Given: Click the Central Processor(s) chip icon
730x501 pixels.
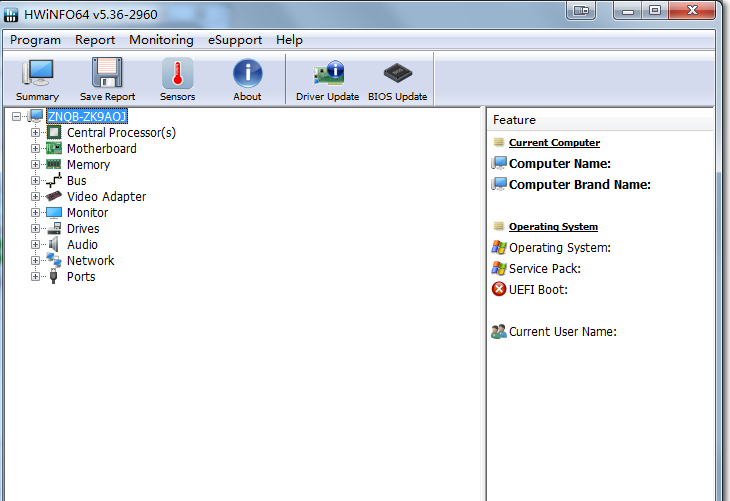Looking at the screenshot, I should pyautogui.click(x=54, y=133).
